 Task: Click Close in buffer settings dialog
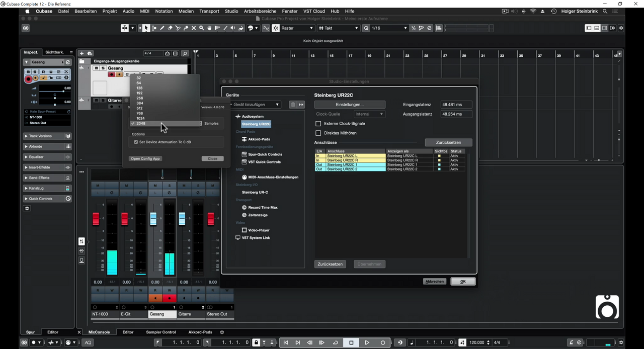click(x=212, y=159)
